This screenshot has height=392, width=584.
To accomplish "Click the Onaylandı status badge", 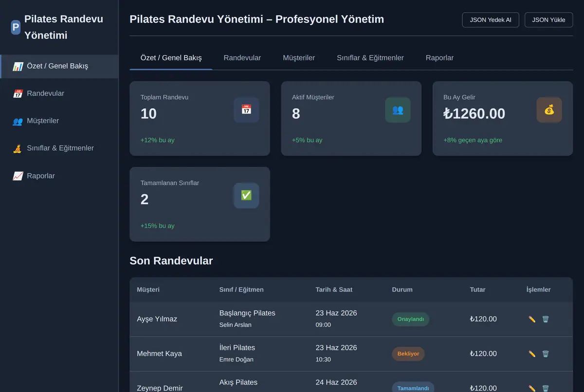I will [411, 319].
